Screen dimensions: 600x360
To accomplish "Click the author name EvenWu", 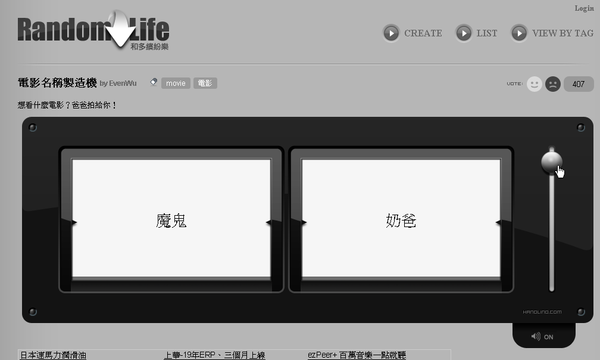I will [x=122, y=83].
